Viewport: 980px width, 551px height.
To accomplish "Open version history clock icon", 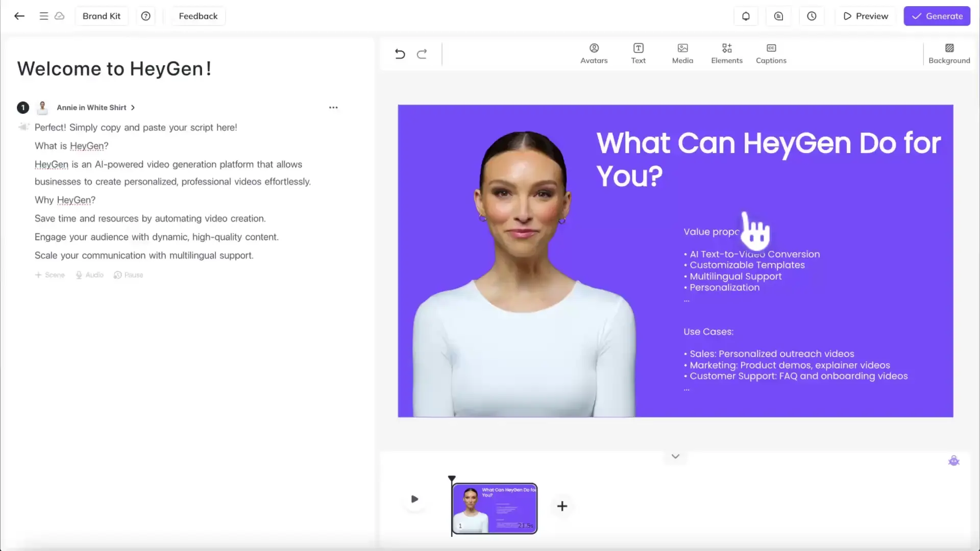I will [x=812, y=16].
